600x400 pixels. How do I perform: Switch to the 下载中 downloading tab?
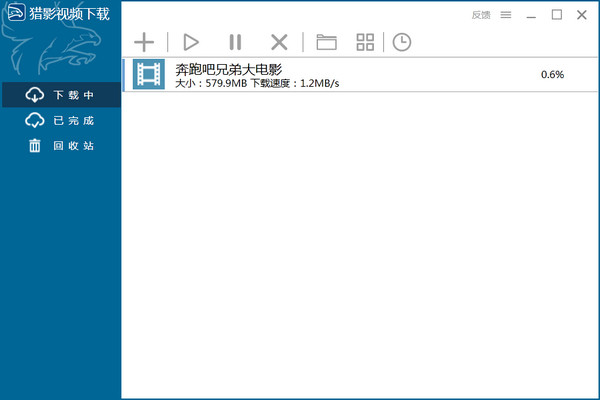[x=61, y=95]
